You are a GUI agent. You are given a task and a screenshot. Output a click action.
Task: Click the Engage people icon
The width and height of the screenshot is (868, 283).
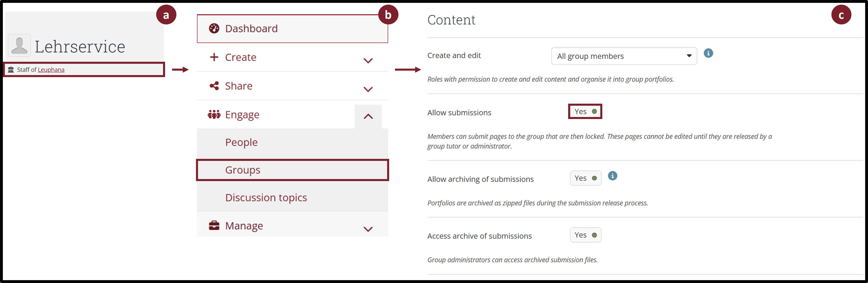[x=214, y=115]
